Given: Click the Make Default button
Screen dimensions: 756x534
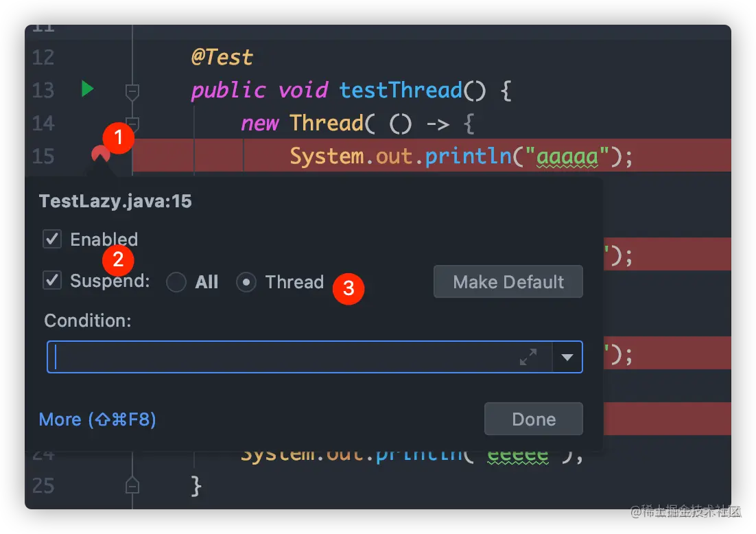Looking at the screenshot, I should [x=508, y=281].
